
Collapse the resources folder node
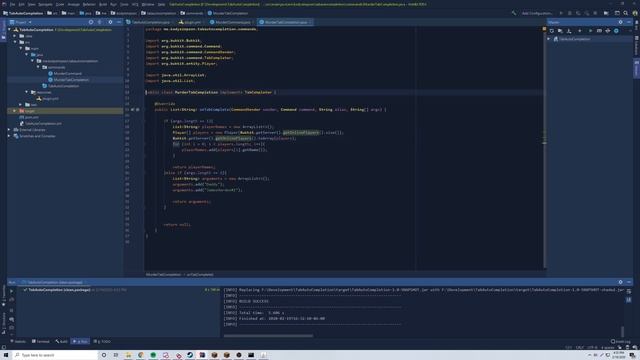click(27, 92)
